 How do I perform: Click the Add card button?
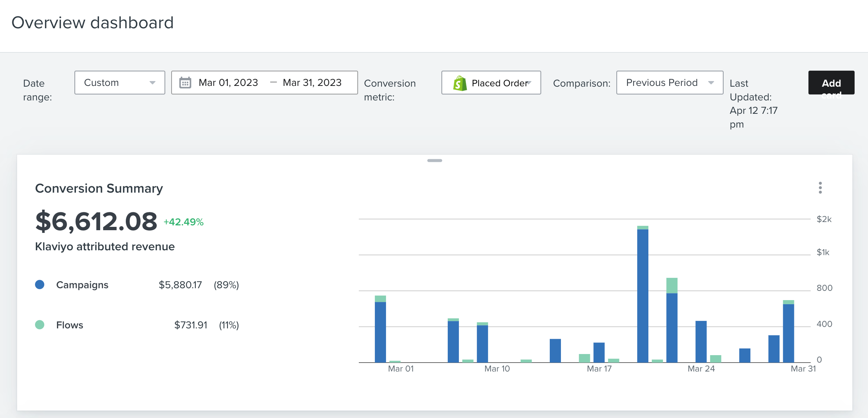point(831,83)
